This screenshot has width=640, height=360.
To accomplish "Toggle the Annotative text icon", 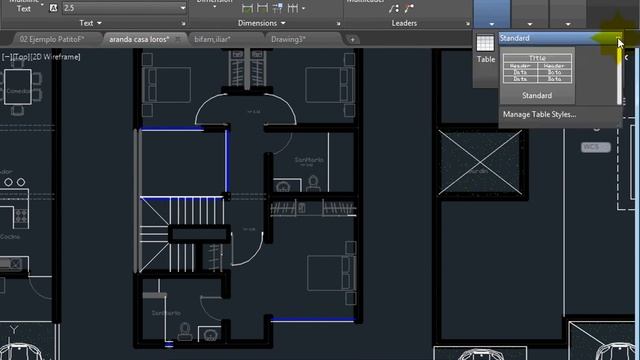I will (53, 8).
